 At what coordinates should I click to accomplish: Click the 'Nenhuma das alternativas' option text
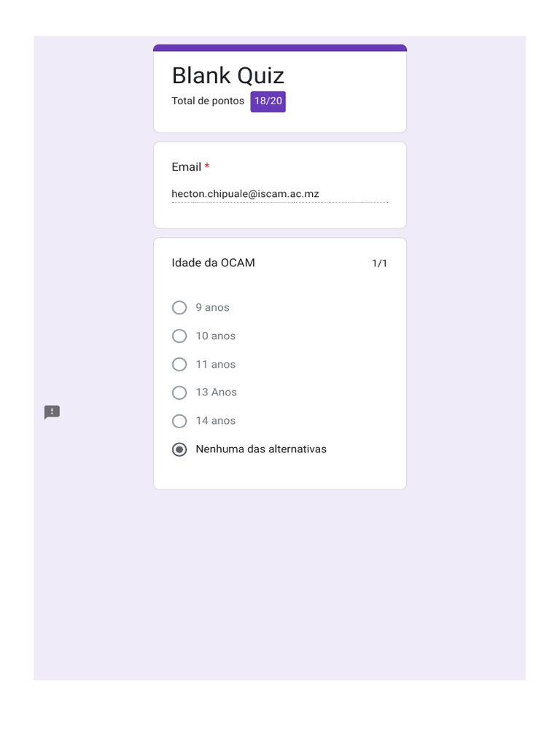261,449
